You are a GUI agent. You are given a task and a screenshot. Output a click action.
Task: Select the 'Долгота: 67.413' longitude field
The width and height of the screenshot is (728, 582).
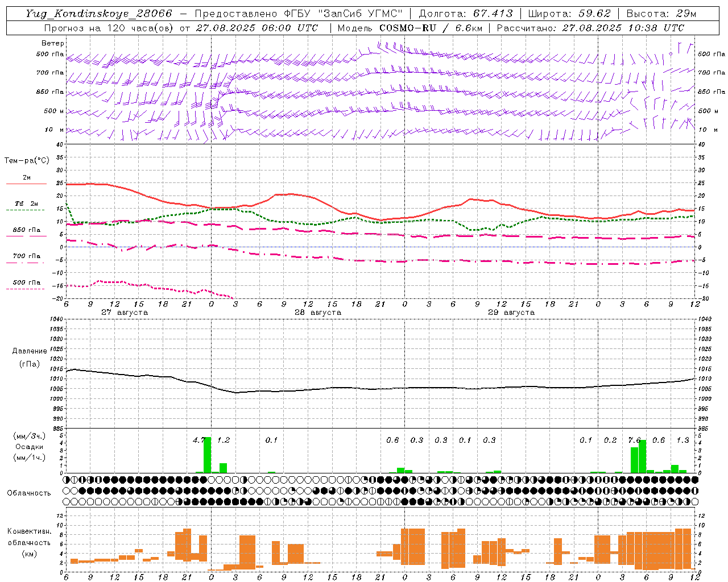pyautogui.click(x=466, y=14)
